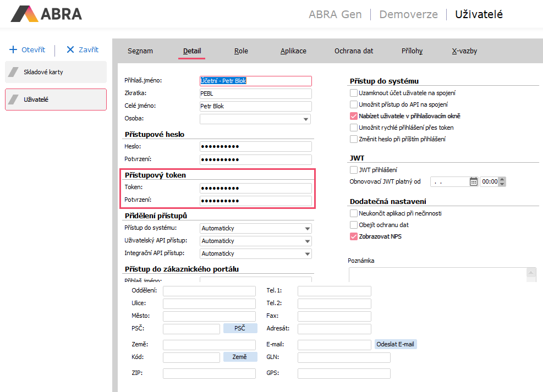Image resolution: width=543 pixels, height=392 pixels.
Task: Enable Neukončit aplikaci při nečinnosti
Action: pos(354,213)
